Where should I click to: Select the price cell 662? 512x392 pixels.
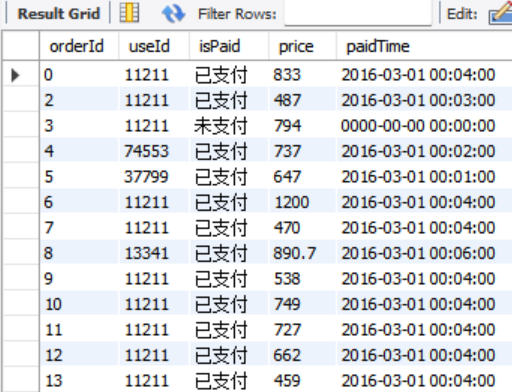(302, 355)
